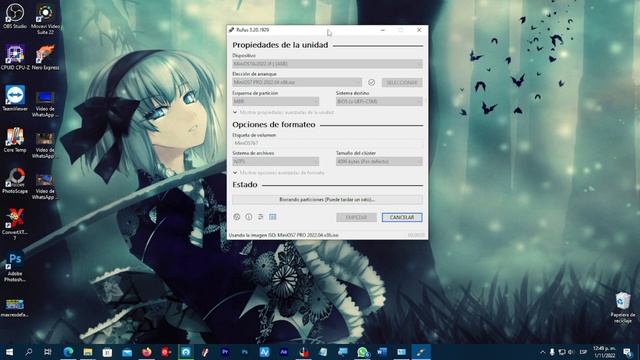Screen dimensions: 640x360
Task: Click status text 'Usando la imagen ISO'
Action: [284, 235]
